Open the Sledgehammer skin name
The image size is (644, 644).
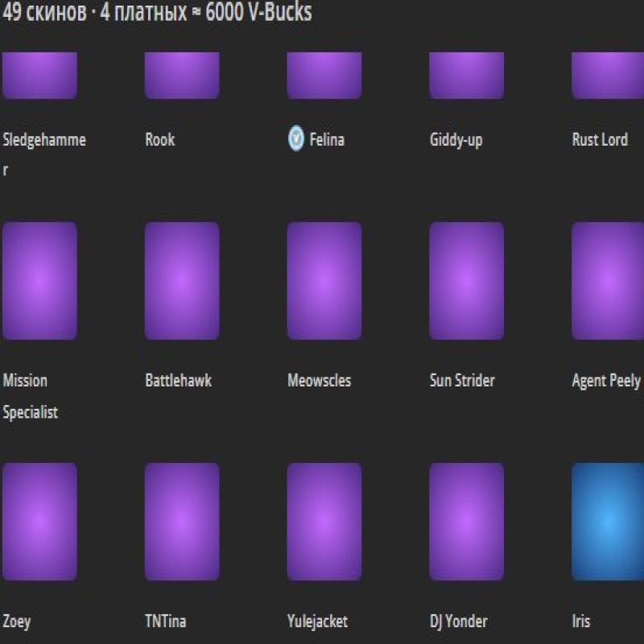coord(44,140)
